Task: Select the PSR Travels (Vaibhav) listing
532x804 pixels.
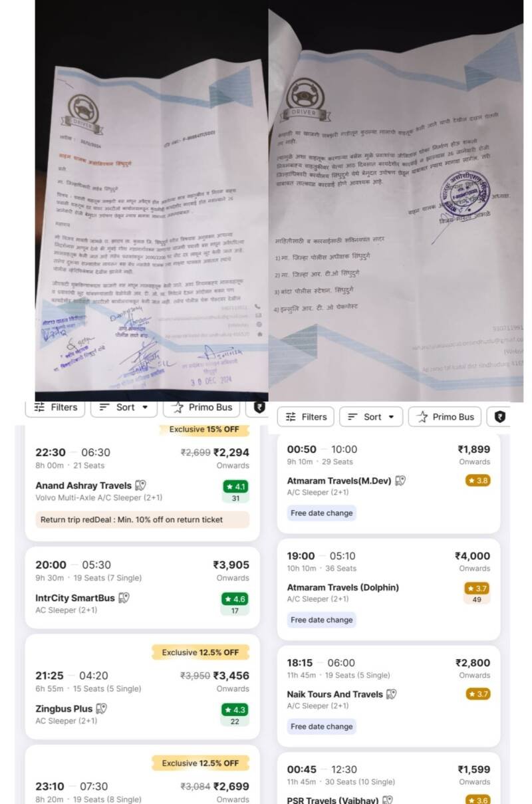Action: 388,778
